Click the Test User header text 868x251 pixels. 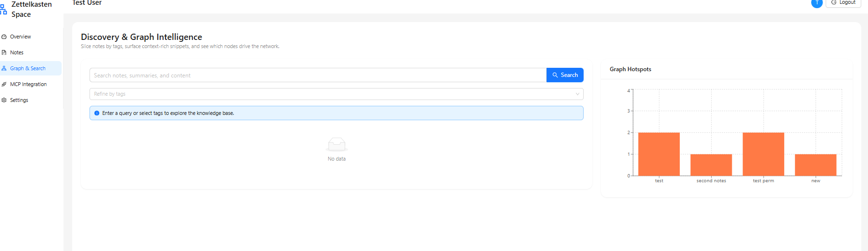[87, 3]
